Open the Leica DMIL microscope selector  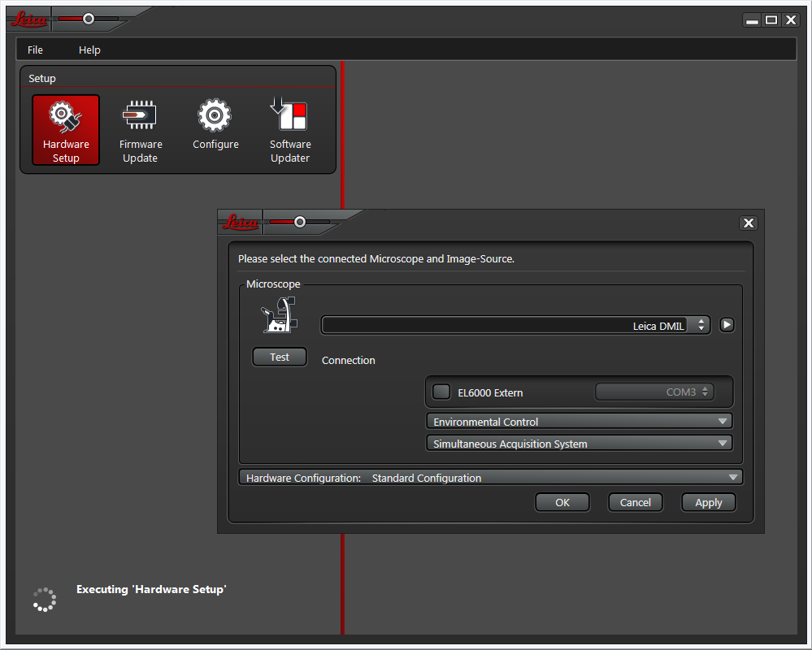point(515,325)
